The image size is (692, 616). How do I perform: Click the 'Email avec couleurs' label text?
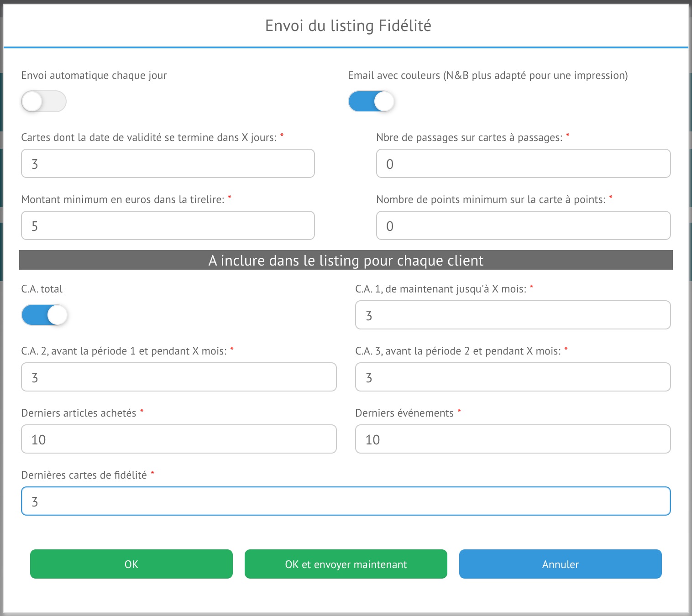coord(488,75)
